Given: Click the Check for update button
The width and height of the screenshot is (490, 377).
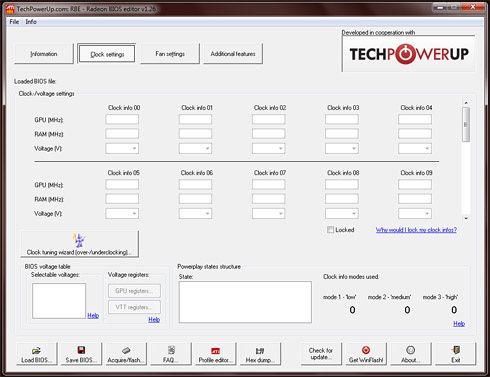Looking at the screenshot, I should [x=321, y=354].
